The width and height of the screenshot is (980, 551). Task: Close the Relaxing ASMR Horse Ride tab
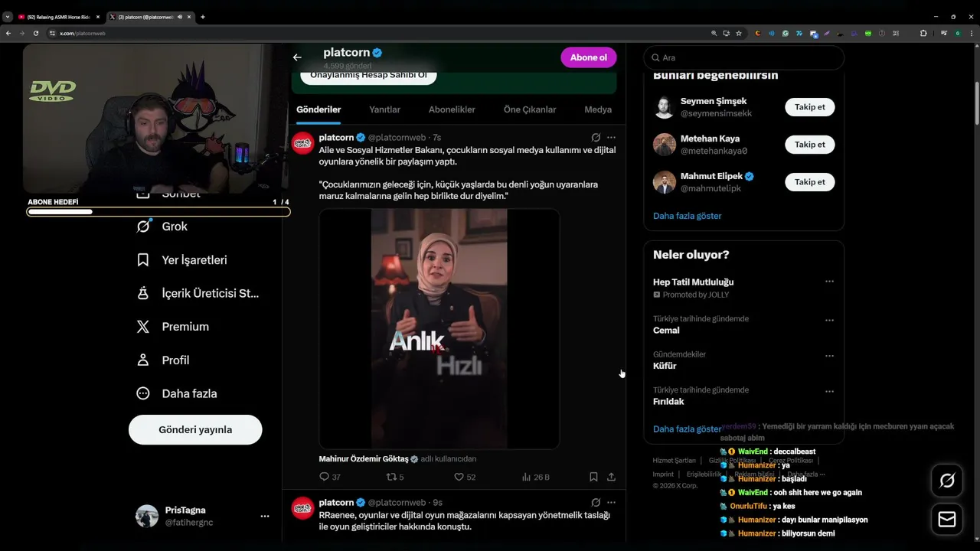tap(97, 17)
